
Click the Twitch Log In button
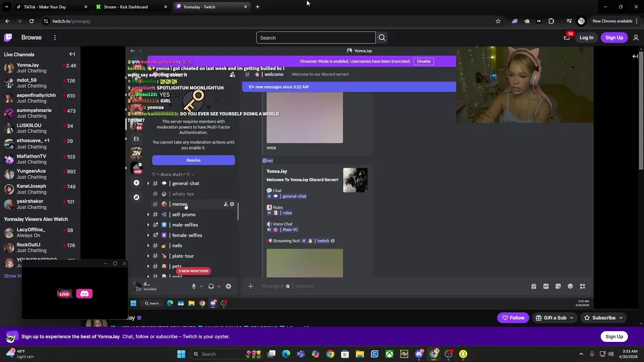[586, 37]
